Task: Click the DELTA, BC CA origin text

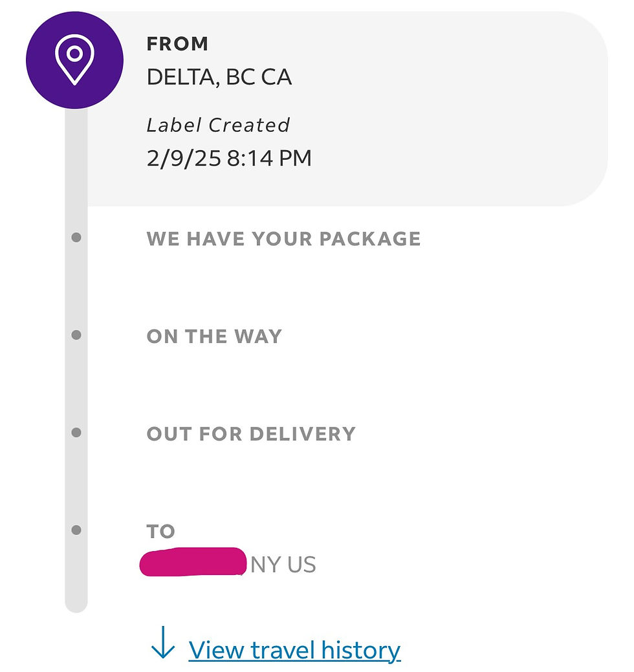Action: 219,77
